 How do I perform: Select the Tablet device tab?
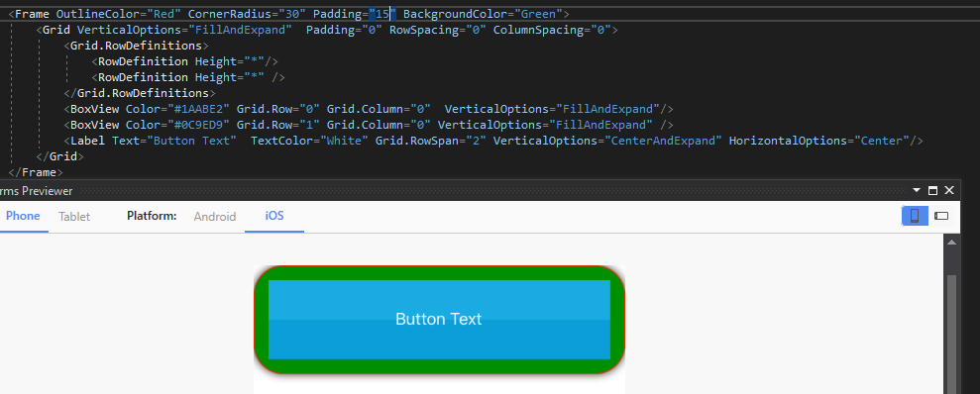coord(74,217)
